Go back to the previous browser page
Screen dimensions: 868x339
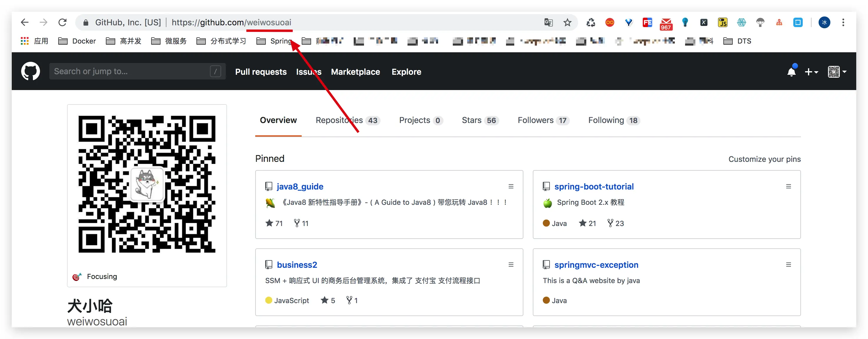[x=25, y=23]
